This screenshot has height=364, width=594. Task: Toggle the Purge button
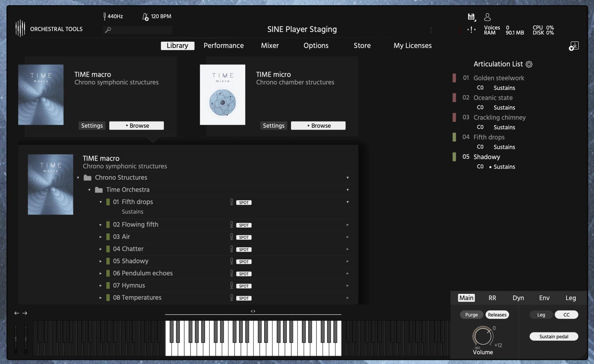tap(471, 315)
